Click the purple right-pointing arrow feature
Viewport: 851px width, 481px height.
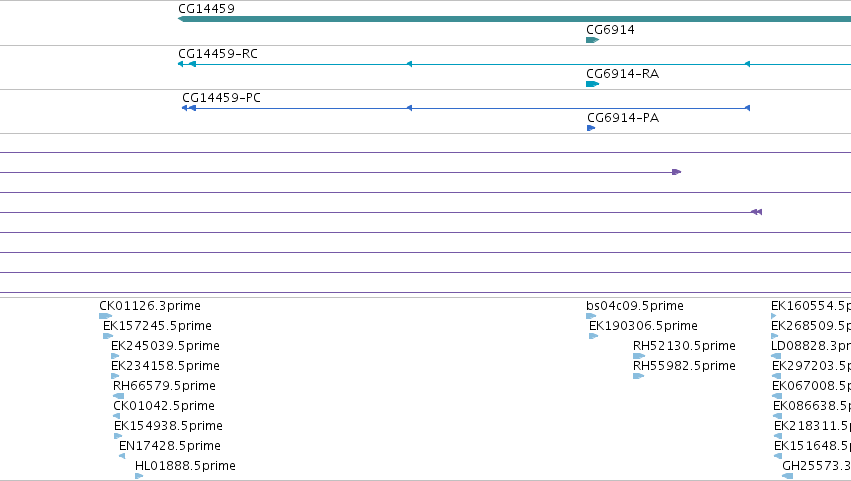676,172
